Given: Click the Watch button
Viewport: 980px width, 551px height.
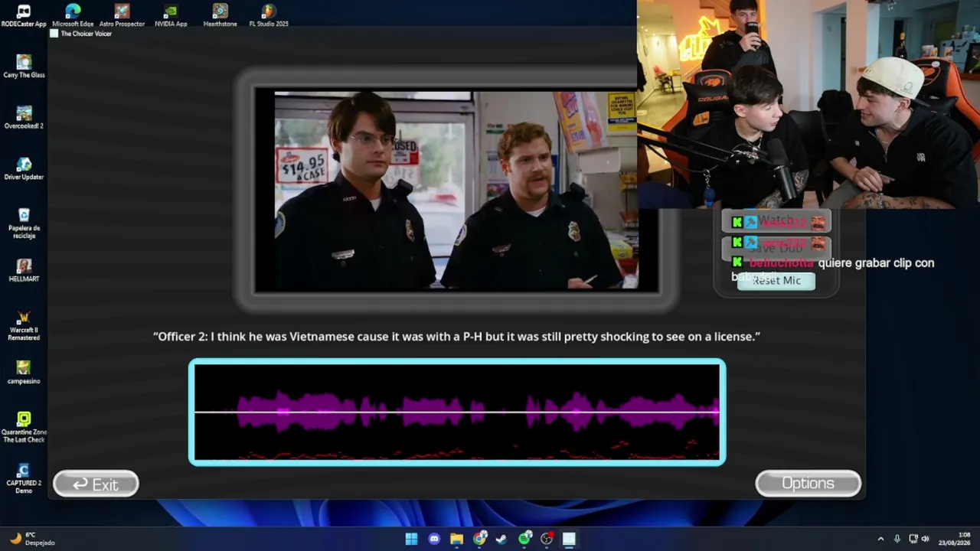Looking at the screenshot, I should point(776,221).
